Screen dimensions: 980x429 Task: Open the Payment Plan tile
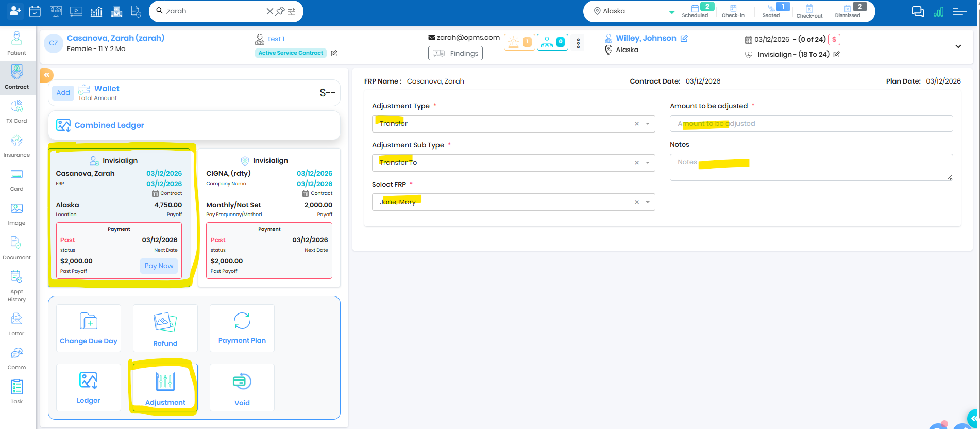click(242, 328)
